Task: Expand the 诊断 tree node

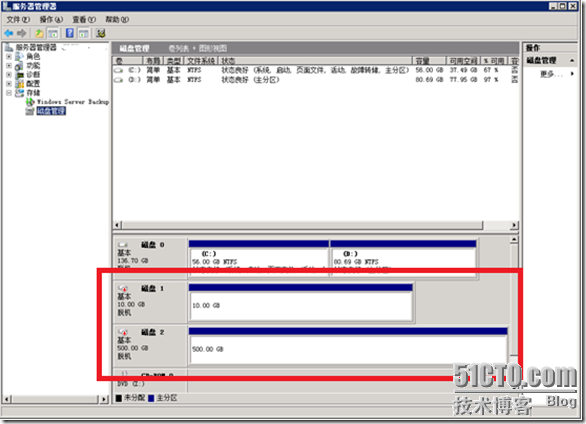Action: tap(9, 74)
